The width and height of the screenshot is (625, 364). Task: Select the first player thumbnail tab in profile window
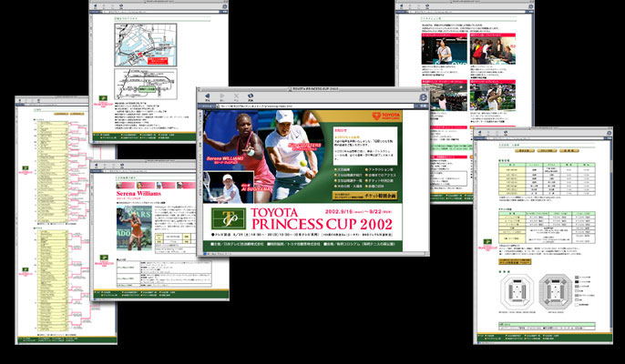coord(125,186)
